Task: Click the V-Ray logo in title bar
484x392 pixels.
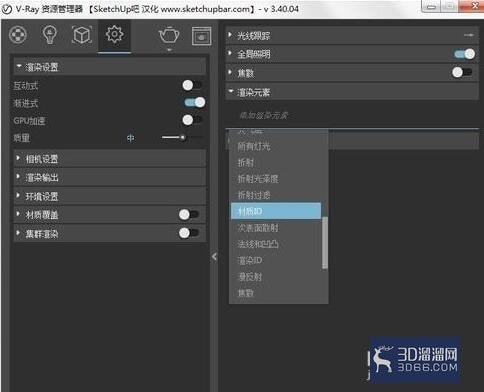Action: (x=7, y=9)
